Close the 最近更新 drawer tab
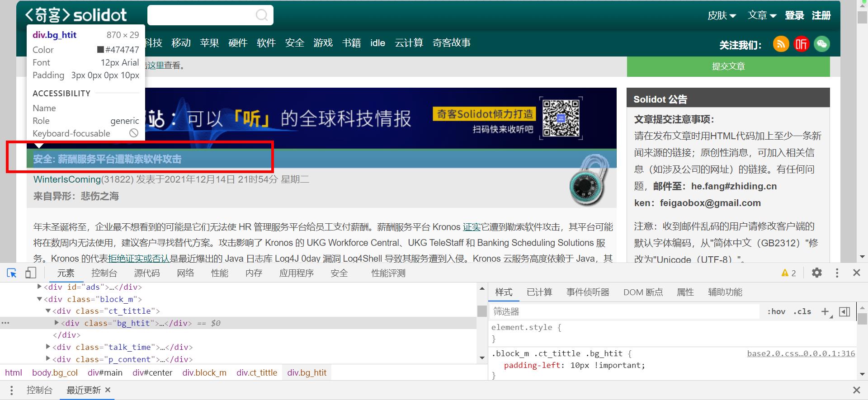Image resolution: width=868 pixels, height=400 pixels. click(108, 390)
